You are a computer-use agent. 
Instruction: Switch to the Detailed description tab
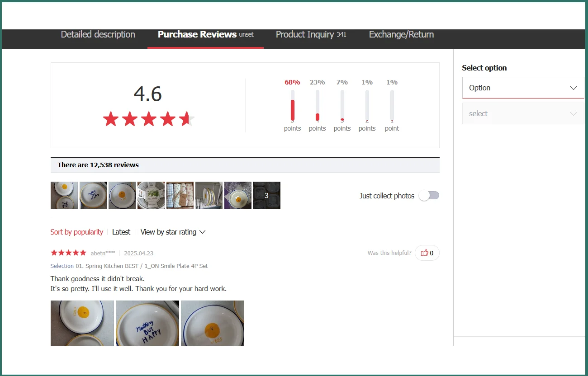point(98,34)
